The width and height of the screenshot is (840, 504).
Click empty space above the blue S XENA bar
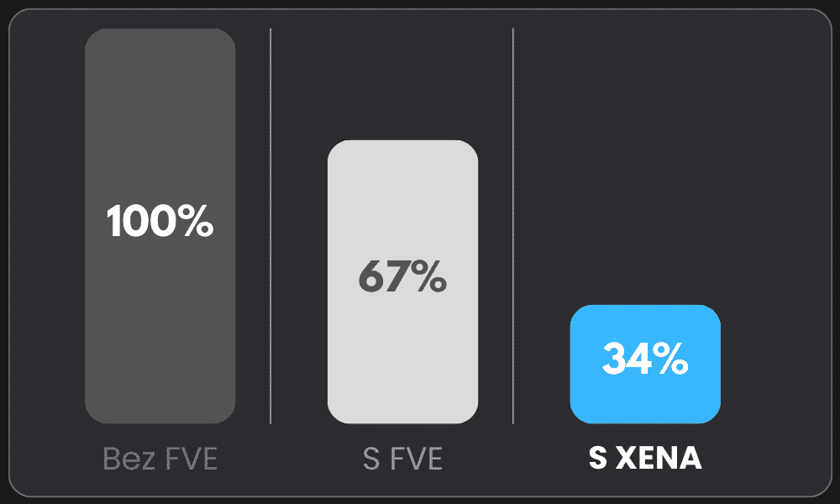pos(645,168)
